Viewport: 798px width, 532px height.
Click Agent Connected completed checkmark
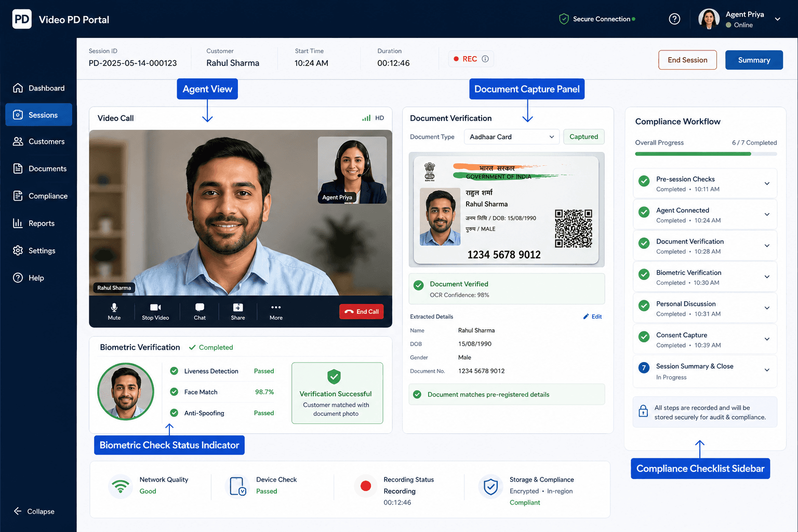click(x=644, y=212)
